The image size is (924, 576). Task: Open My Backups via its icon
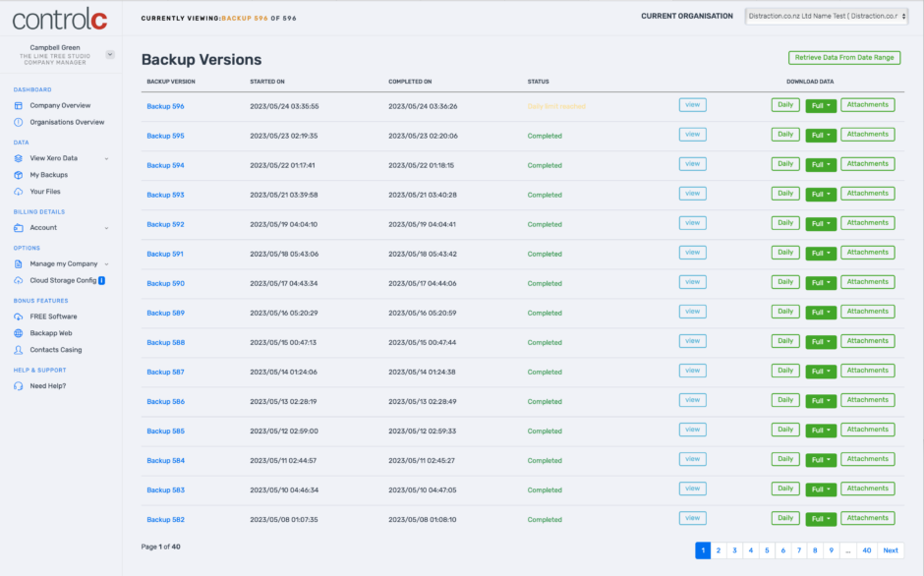pyautogui.click(x=19, y=175)
